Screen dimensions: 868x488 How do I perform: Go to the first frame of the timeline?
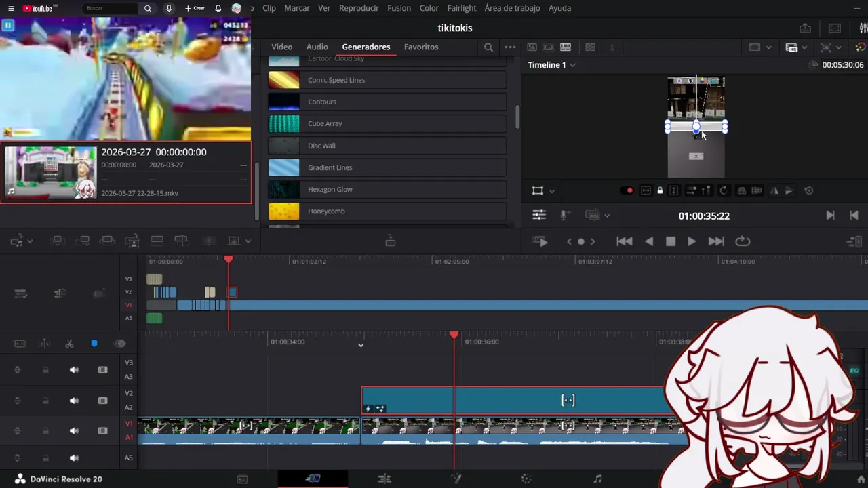(624, 241)
